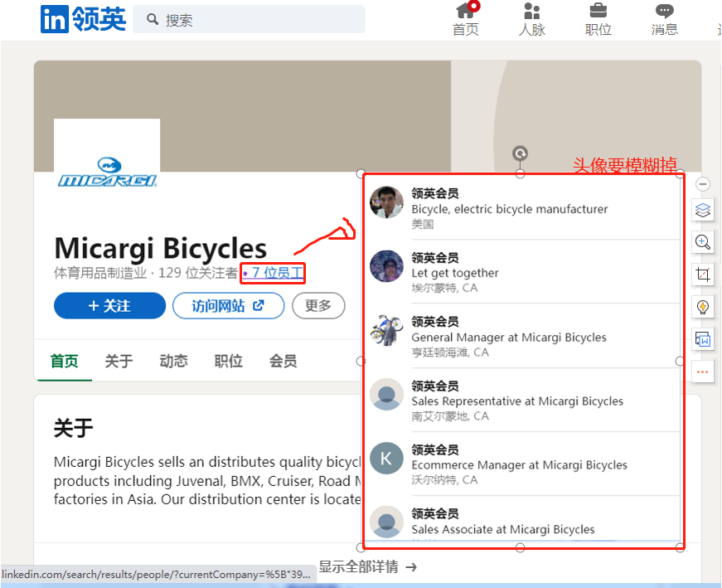Open the three-dot more options icon

703,372
